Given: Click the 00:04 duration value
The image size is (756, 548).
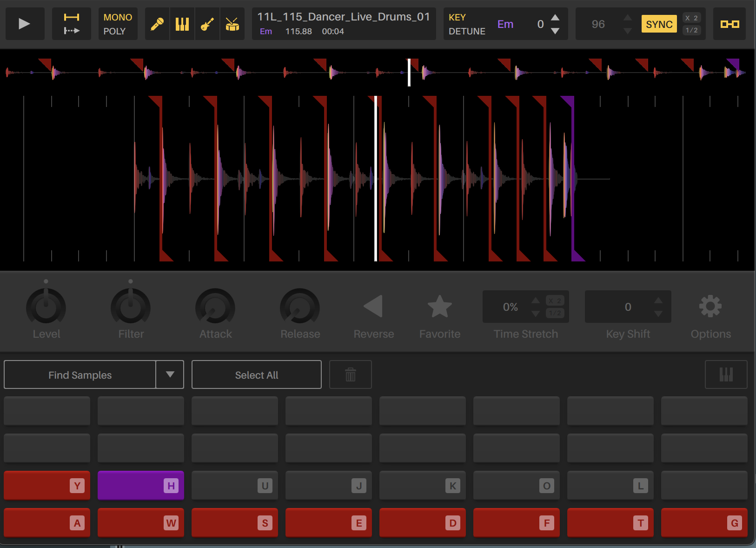Looking at the screenshot, I should [333, 31].
